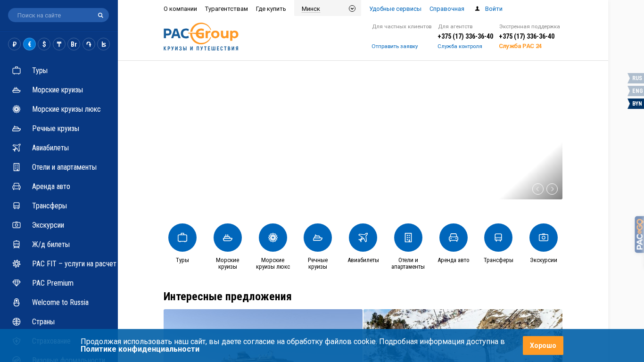Open the Морские круизы люкс circle shortcut

pos(273,238)
